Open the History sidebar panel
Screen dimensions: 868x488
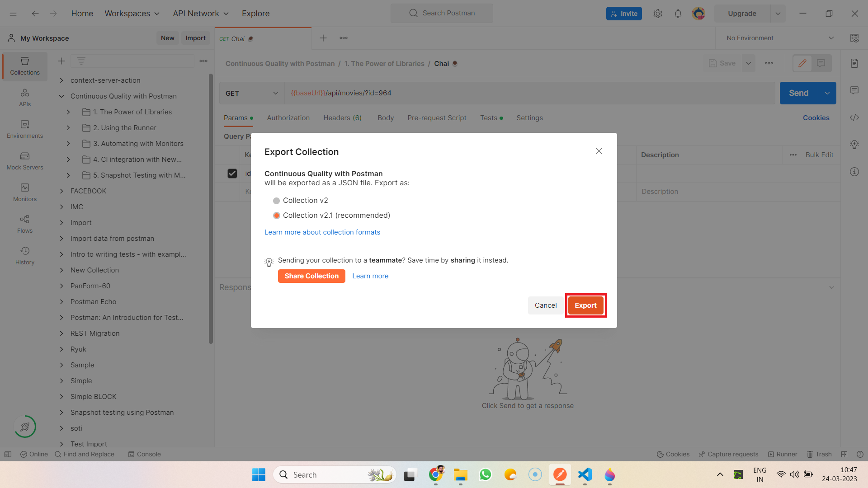pos(25,256)
